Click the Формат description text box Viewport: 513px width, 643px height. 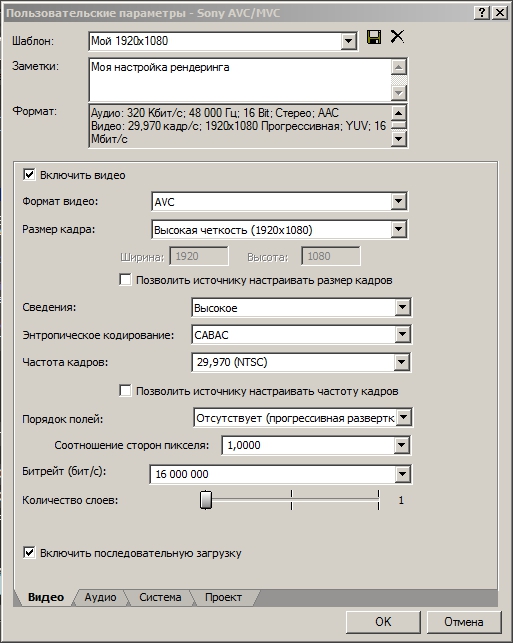[x=240, y=126]
